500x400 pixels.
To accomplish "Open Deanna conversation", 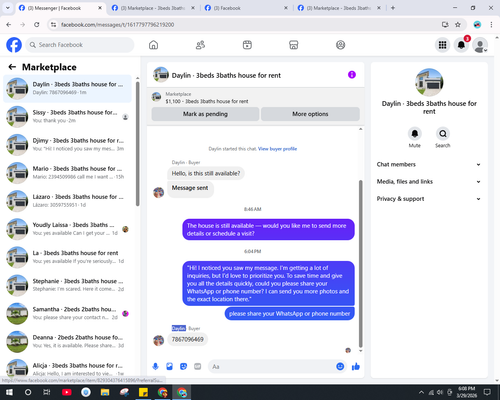I will coord(67,341).
